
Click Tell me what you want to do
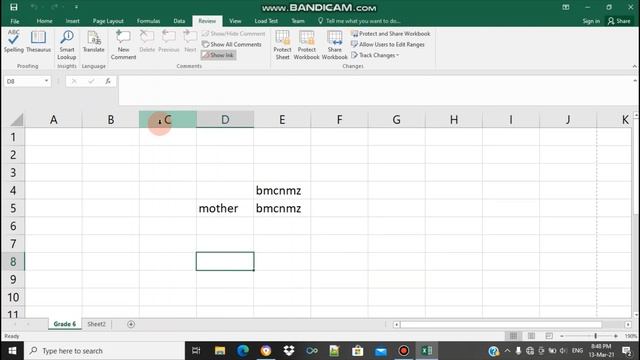(x=359, y=21)
